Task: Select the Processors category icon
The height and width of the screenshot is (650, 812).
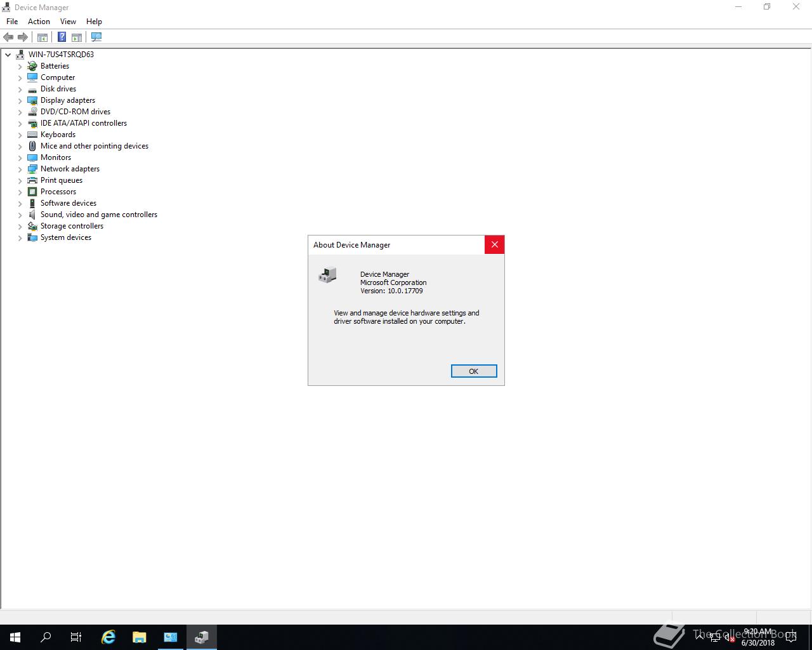Action: click(x=32, y=192)
